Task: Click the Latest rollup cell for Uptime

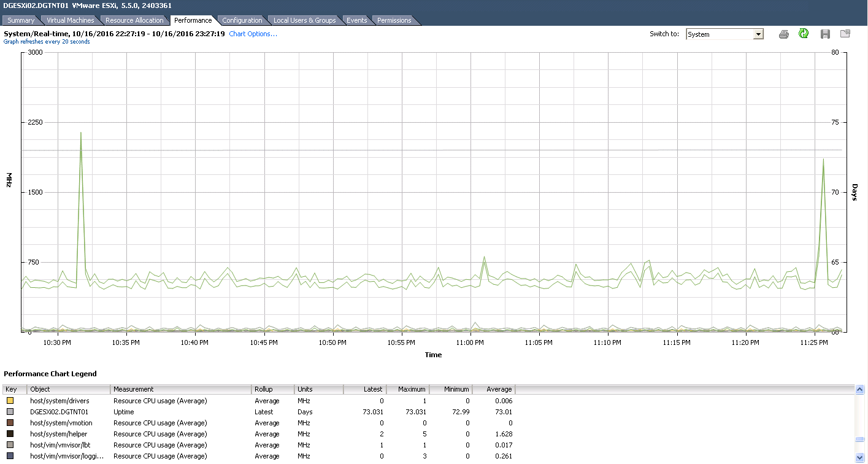Action: 264,412
